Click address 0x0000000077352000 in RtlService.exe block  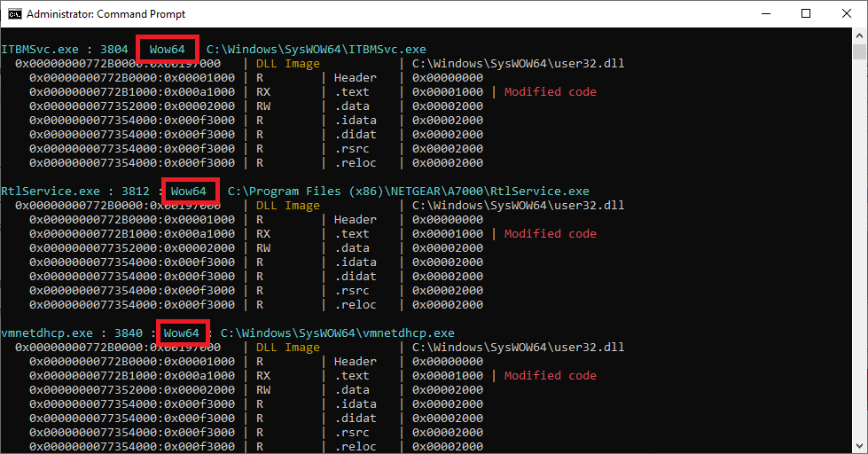[x=93, y=248]
